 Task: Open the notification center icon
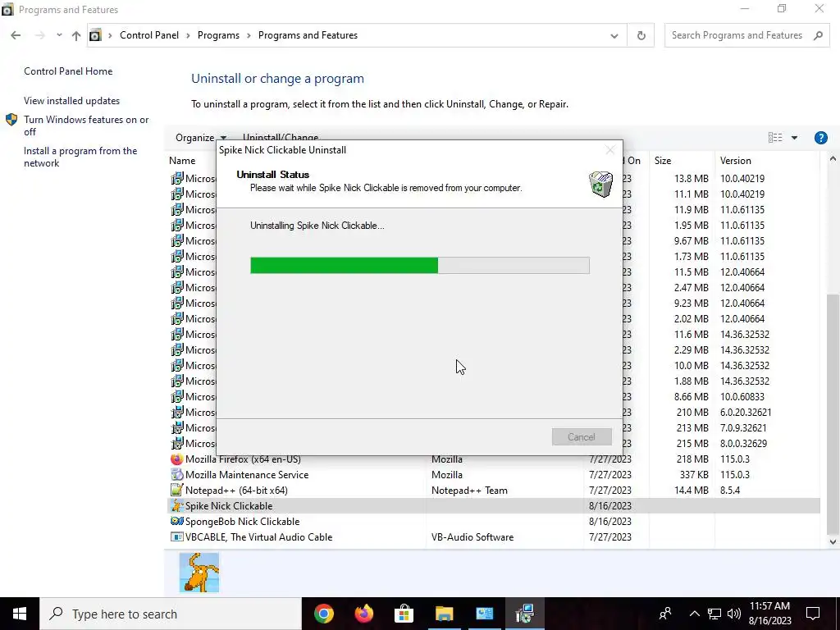[x=813, y=614]
